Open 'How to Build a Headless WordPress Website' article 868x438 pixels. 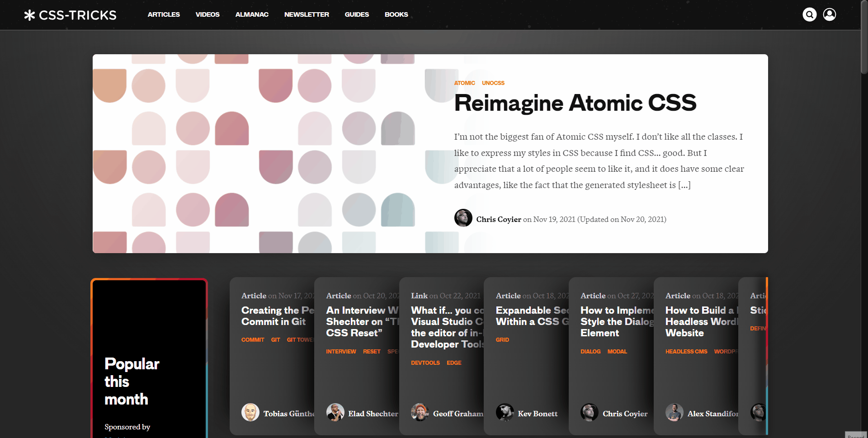tap(701, 321)
